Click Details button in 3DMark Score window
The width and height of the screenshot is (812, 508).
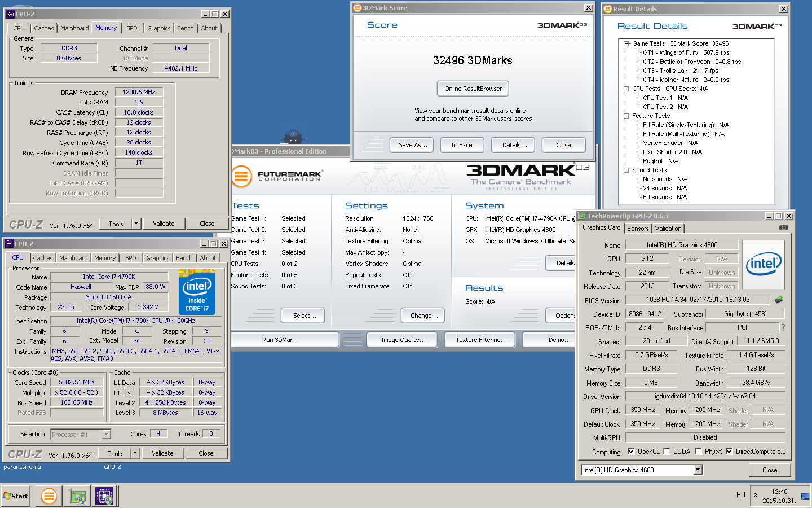point(514,145)
